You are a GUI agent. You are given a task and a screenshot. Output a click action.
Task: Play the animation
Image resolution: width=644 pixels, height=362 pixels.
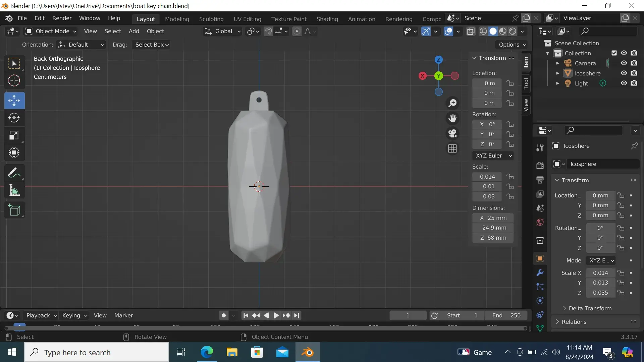pos(276,315)
